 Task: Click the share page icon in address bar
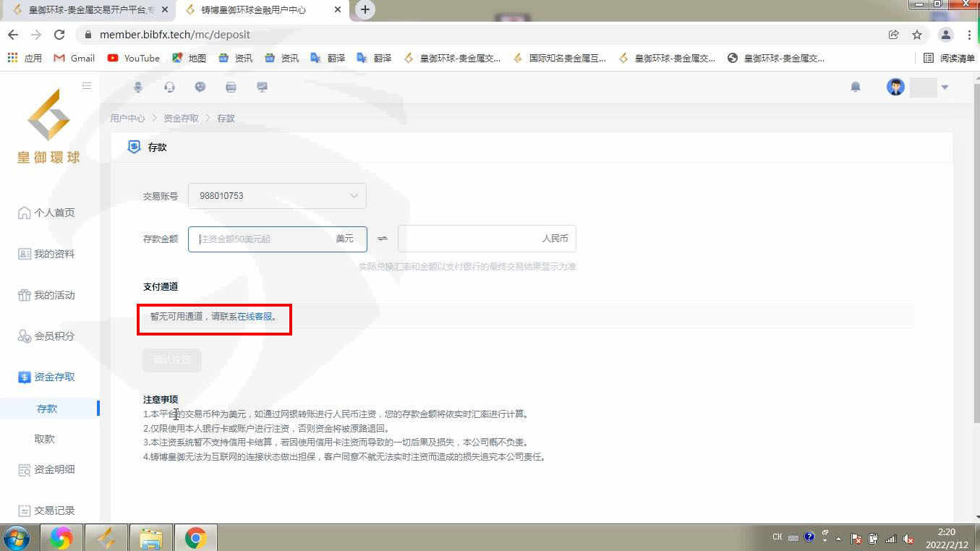pos(894,35)
